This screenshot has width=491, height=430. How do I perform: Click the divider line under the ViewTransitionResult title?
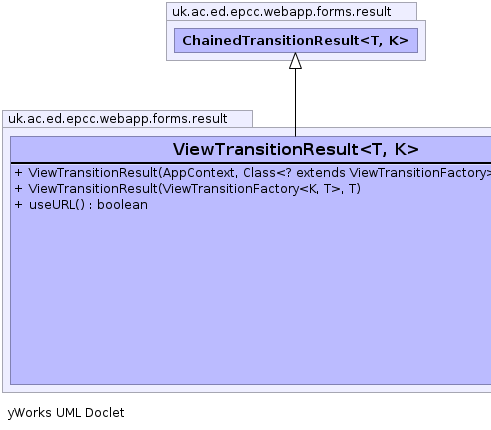(251, 163)
